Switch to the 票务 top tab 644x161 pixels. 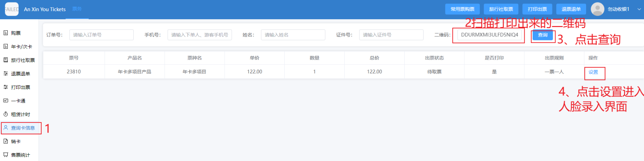77,9
